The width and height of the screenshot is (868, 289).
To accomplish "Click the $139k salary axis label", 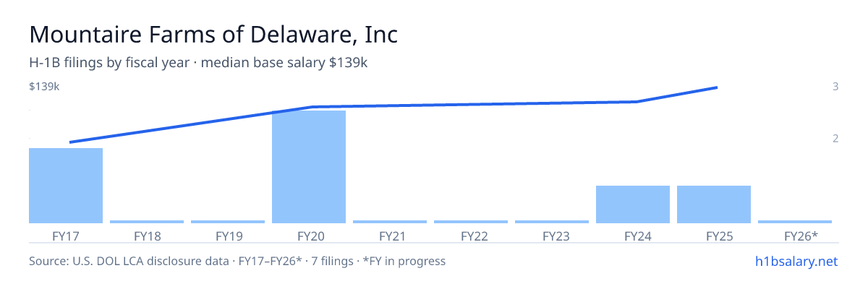I will (44, 87).
